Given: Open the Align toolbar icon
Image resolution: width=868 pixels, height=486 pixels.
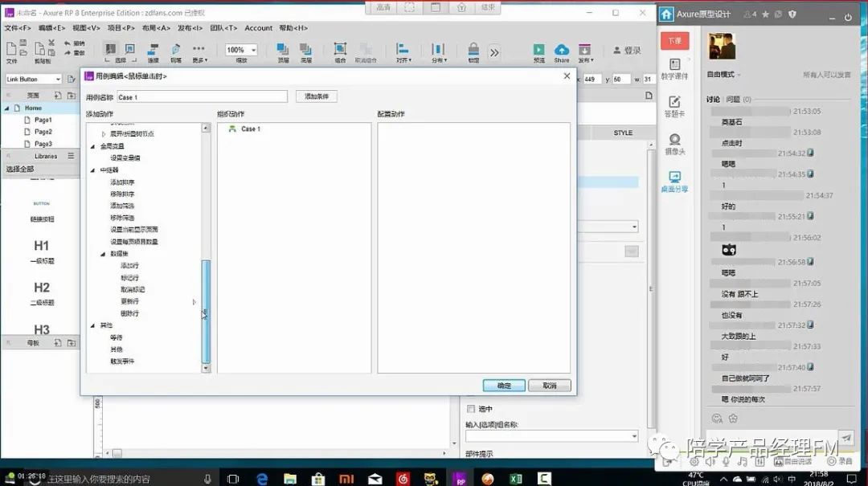Looking at the screenshot, I should 403,49.
